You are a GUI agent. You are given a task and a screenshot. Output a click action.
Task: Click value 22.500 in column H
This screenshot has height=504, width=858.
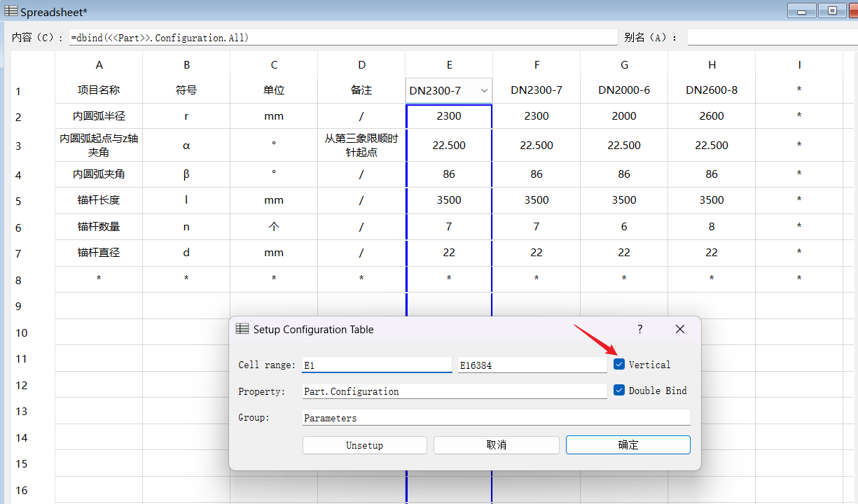pos(712,146)
